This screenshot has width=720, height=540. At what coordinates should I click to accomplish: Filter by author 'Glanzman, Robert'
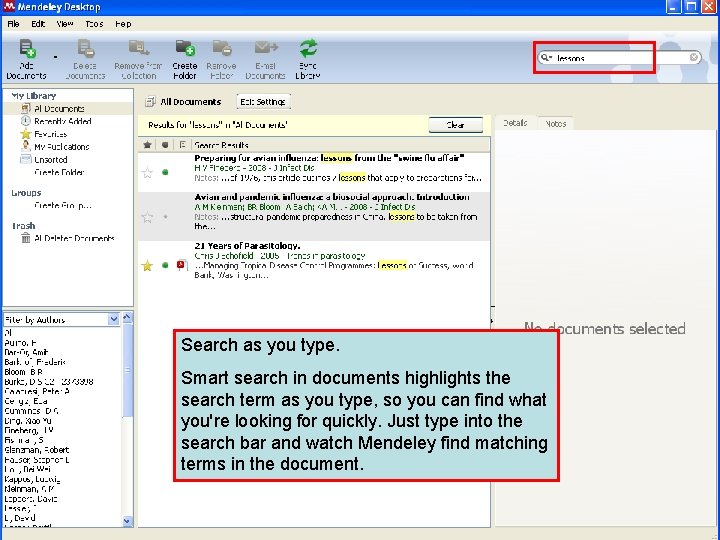pos(37,450)
